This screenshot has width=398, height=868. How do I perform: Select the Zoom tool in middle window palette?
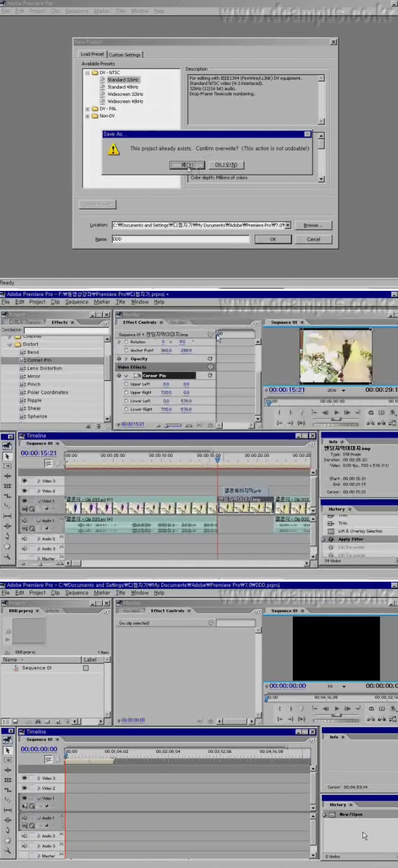(8, 555)
